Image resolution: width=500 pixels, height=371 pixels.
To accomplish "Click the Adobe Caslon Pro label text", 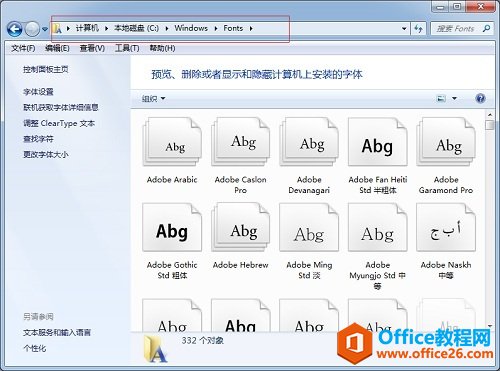I will pos(241,185).
